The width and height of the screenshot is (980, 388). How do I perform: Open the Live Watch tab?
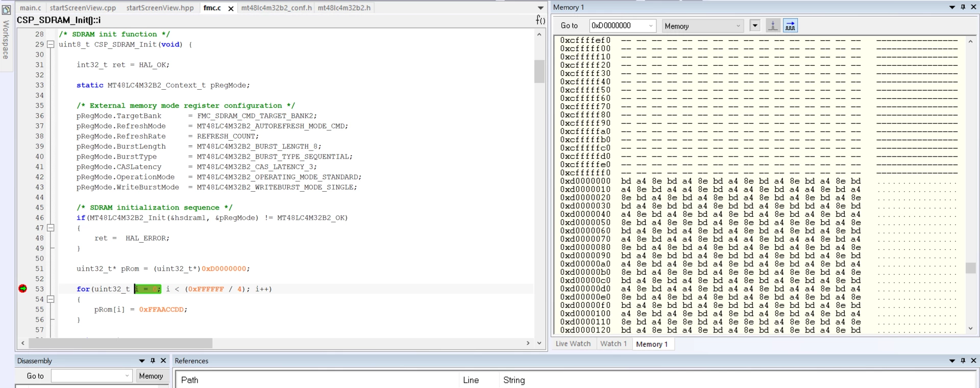[x=573, y=344]
